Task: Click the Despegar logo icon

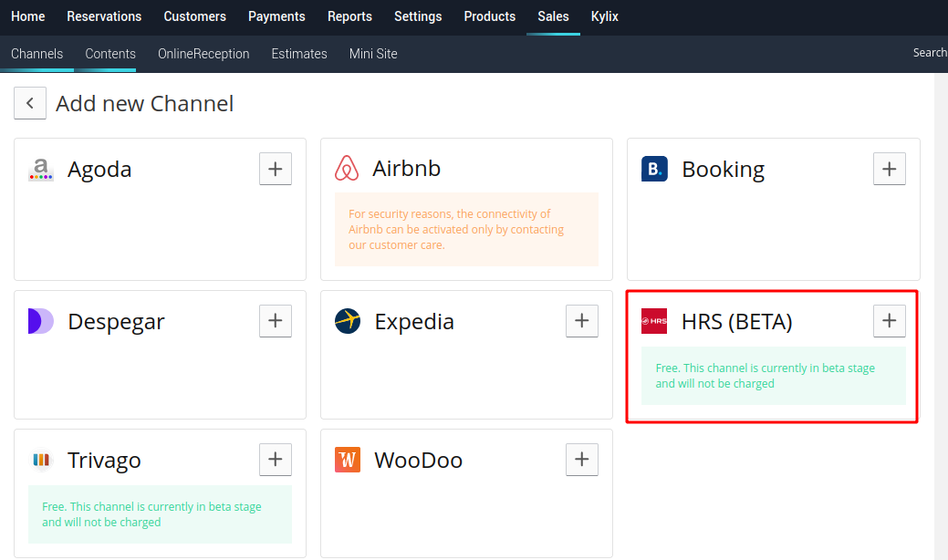Action: (41, 321)
